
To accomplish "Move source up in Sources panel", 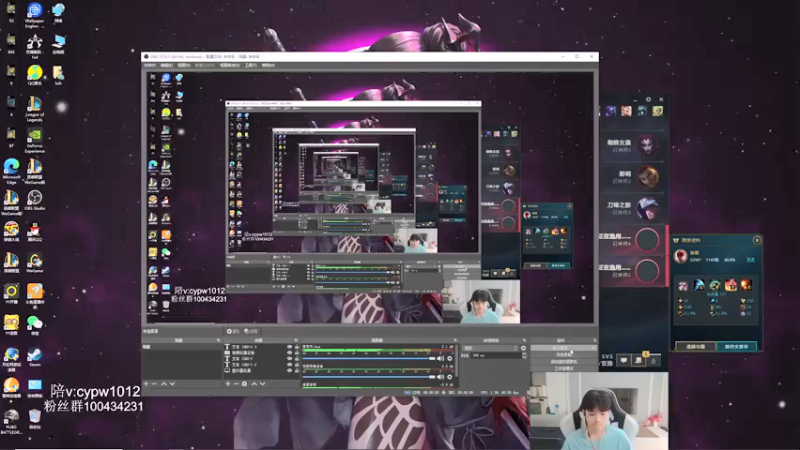I will [x=254, y=384].
